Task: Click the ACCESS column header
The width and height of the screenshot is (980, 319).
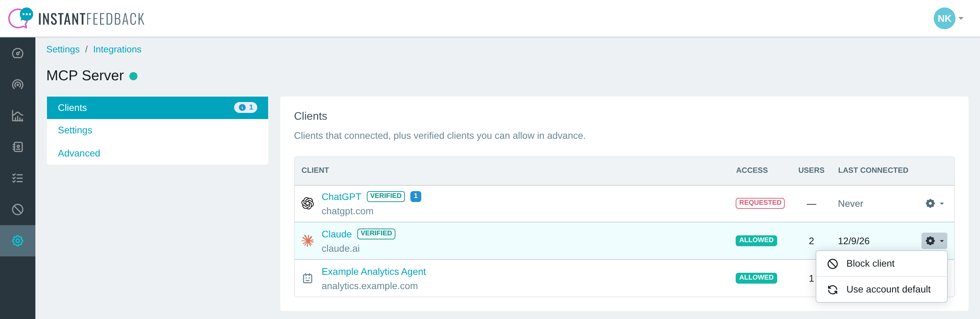Action: [x=752, y=170]
